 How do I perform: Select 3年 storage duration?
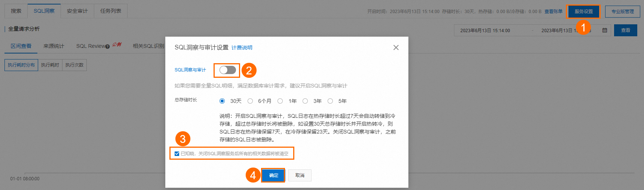pyautogui.click(x=305, y=101)
